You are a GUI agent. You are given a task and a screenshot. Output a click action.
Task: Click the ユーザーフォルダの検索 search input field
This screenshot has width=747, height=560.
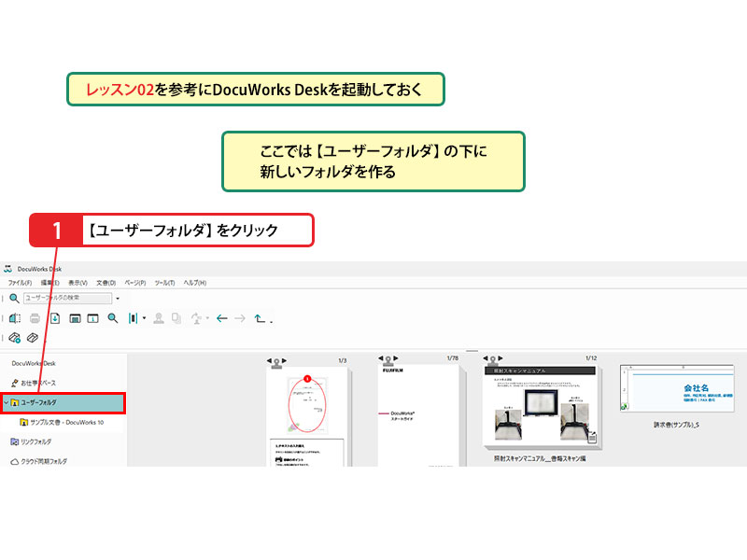pos(67,298)
